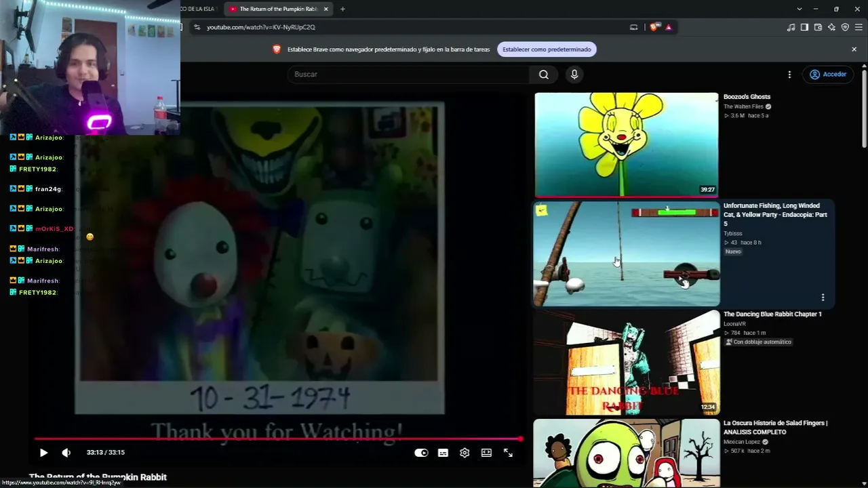Click the address bar URL
The height and width of the screenshot is (488, 868).
[x=261, y=27]
